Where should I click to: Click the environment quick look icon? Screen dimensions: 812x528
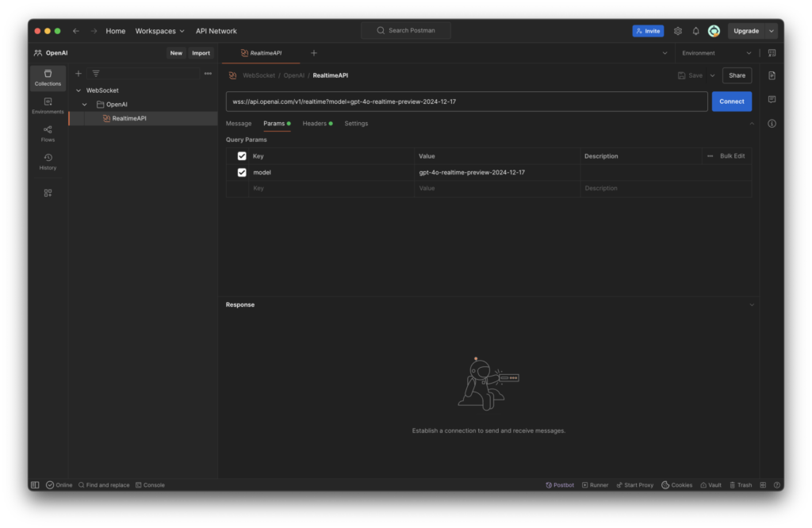point(772,53)
